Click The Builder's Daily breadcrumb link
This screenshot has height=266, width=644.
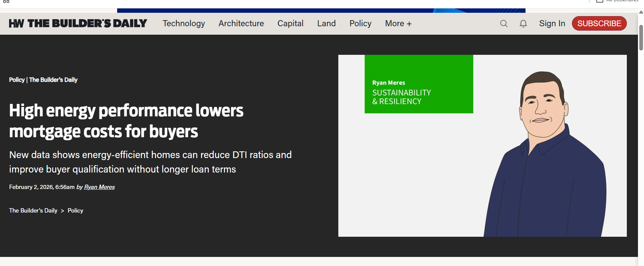click(33, 211)
